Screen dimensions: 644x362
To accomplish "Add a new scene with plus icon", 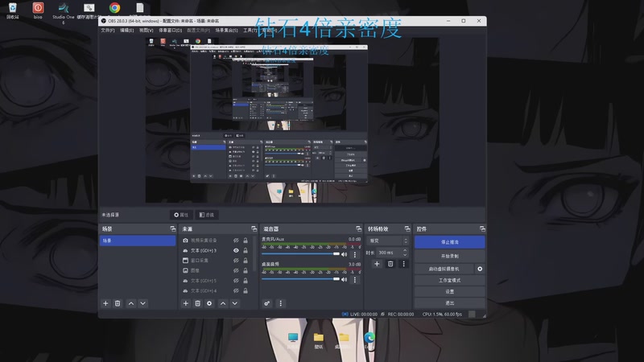I will (105, 303).
